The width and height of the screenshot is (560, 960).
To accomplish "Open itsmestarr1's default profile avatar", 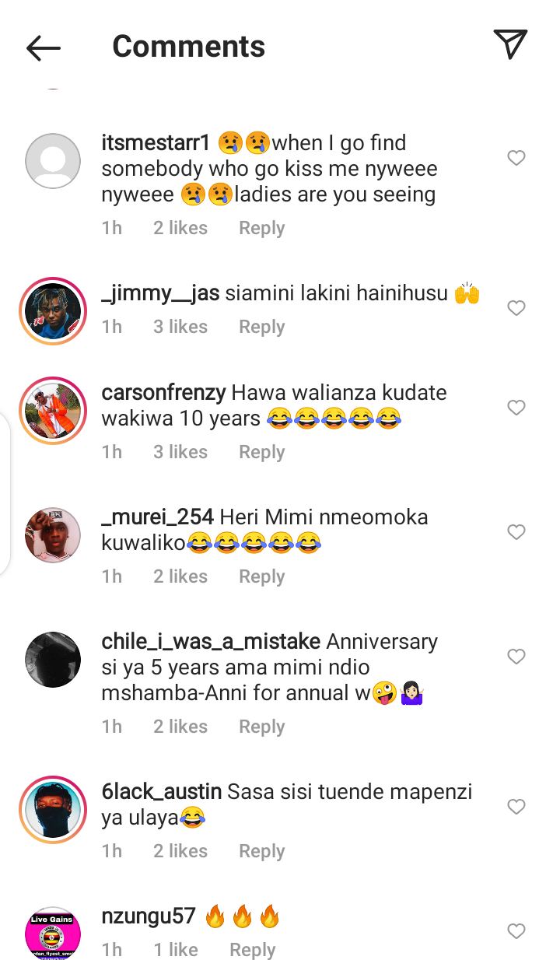I will point(53,161).
